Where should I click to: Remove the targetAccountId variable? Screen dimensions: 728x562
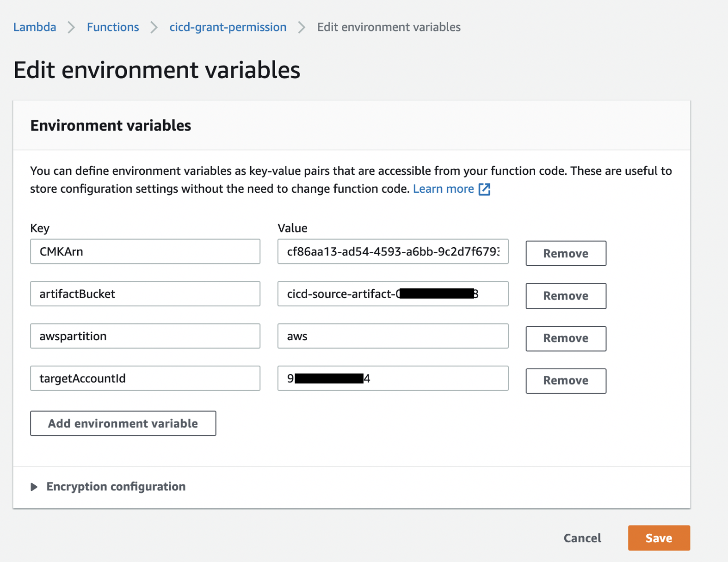pos(566,381)
